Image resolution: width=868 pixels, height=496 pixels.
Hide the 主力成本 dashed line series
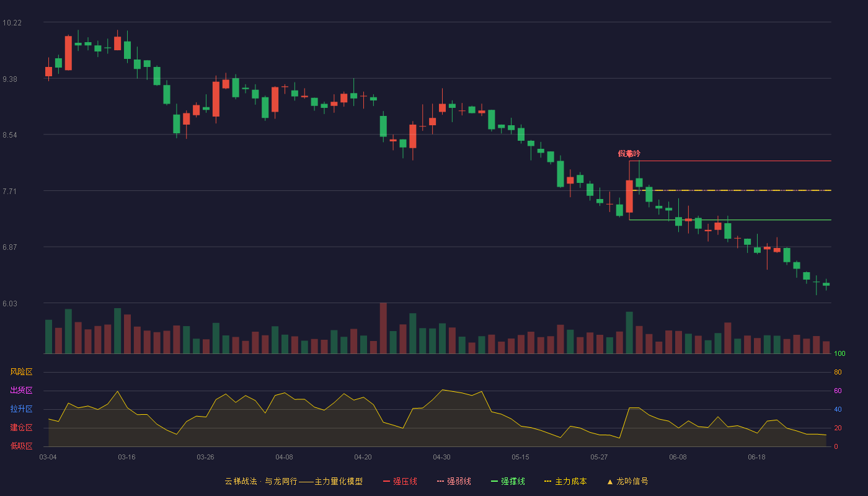565,481
